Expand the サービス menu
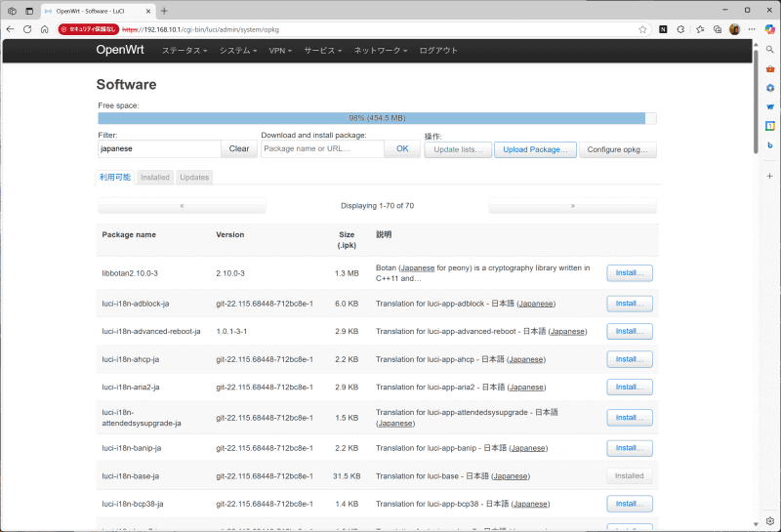The image size is (781, 532). (x=323, y=51)
